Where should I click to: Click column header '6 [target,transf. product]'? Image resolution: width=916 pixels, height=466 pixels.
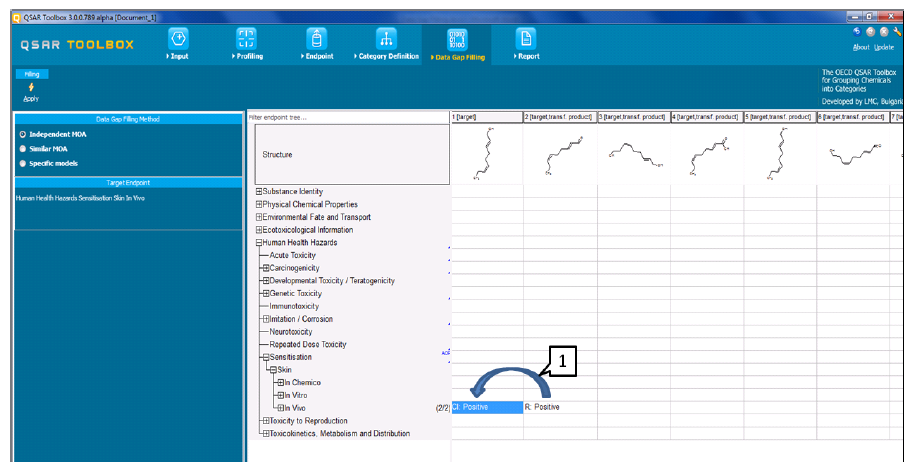pos(853,117)
